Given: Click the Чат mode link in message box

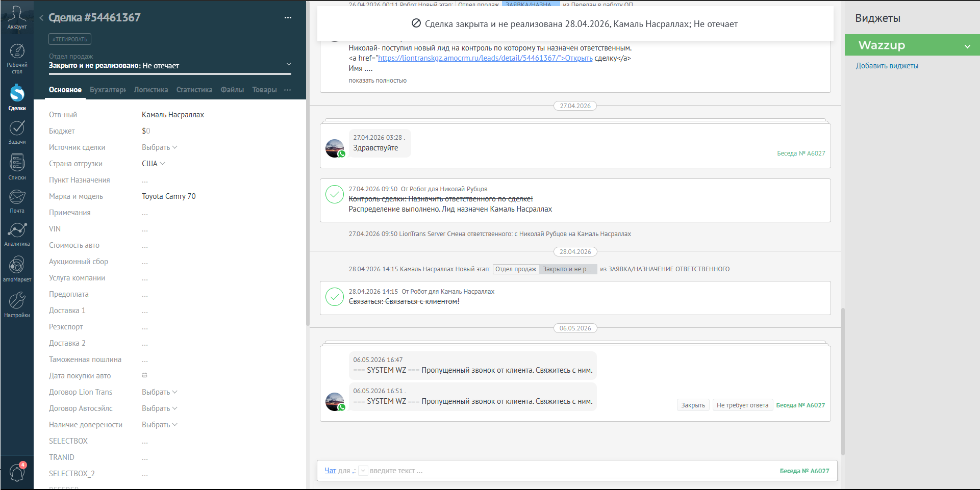Looking at the screenshot, I should click(331, 471).
